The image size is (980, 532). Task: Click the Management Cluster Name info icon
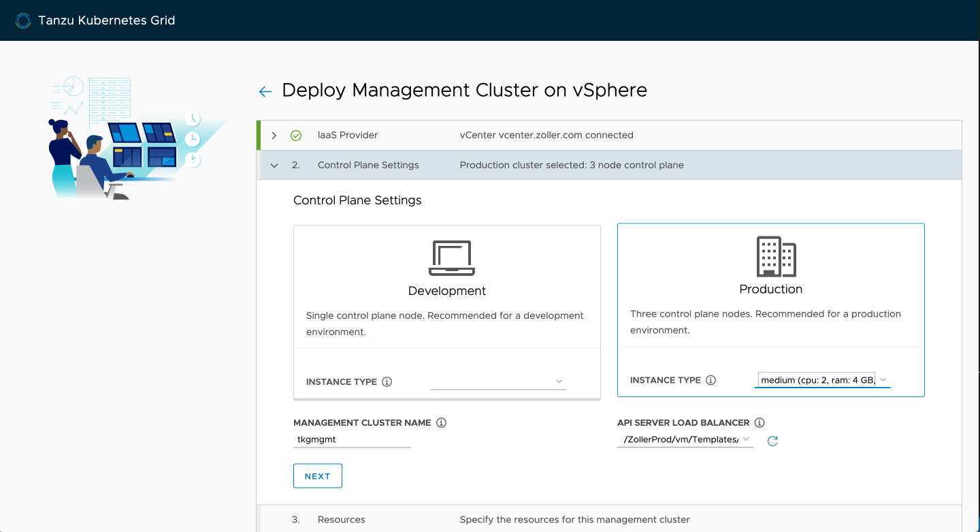pos(441,423)
